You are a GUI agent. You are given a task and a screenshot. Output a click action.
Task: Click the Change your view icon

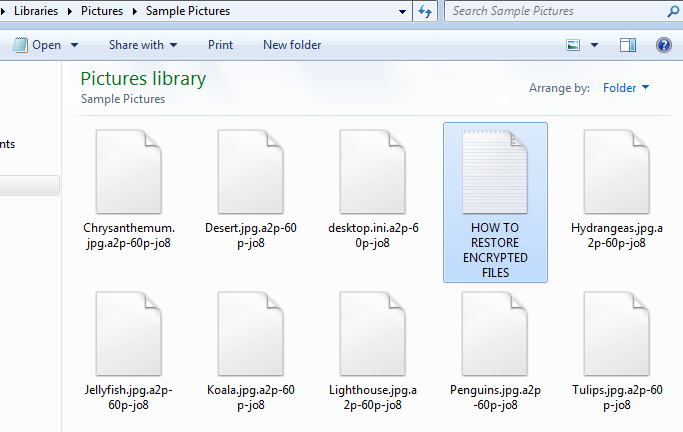pyautogui.click(x=573, y=45)
